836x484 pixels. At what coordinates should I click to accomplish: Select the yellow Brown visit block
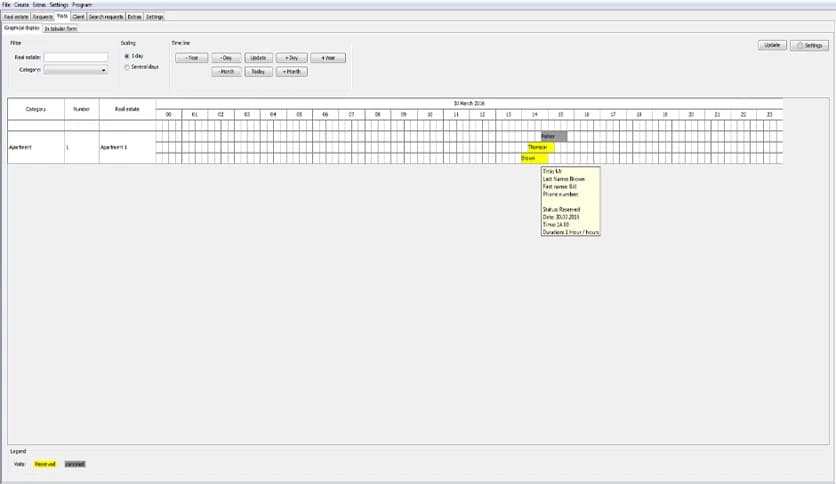(535, 158)
